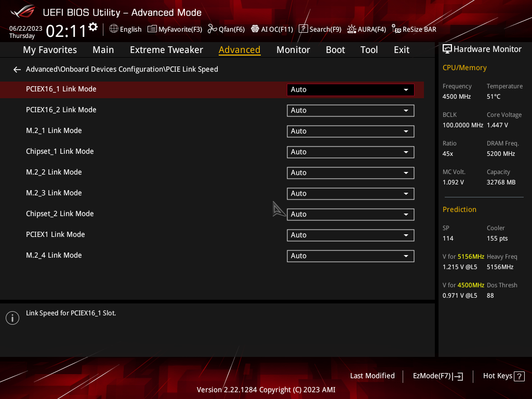Click the 51°C temperature value

pos(494,97)
